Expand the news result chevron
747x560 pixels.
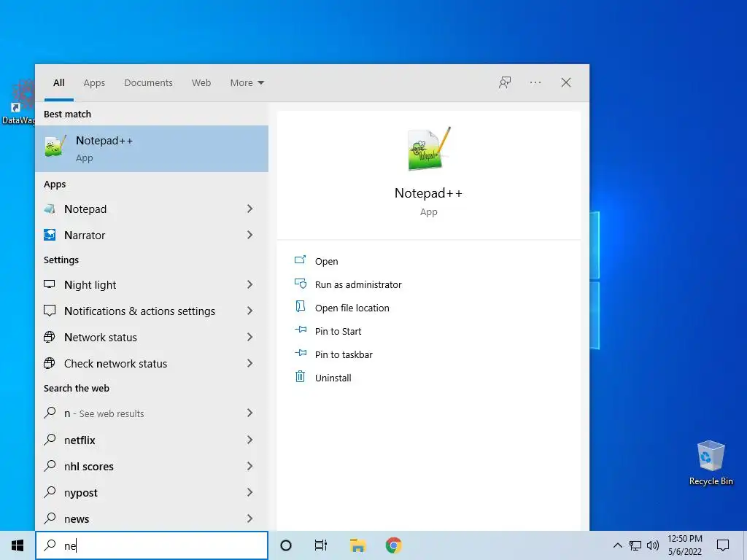click(x=249, y=518)
